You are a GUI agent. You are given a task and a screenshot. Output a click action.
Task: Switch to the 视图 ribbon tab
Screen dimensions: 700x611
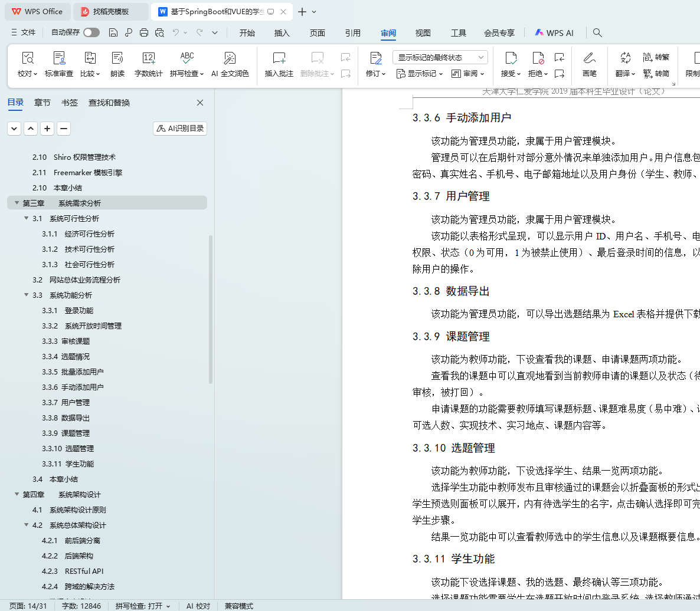click(423, 33)
